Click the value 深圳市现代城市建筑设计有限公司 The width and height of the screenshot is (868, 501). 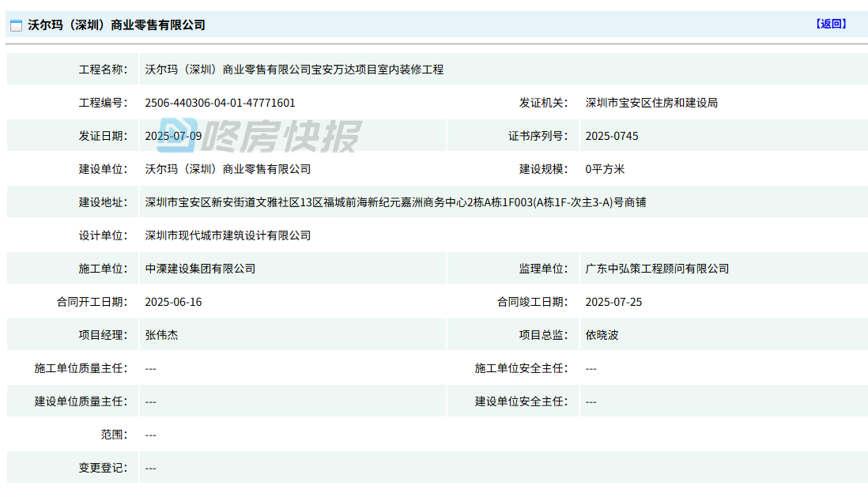click(x=228, y=235)
